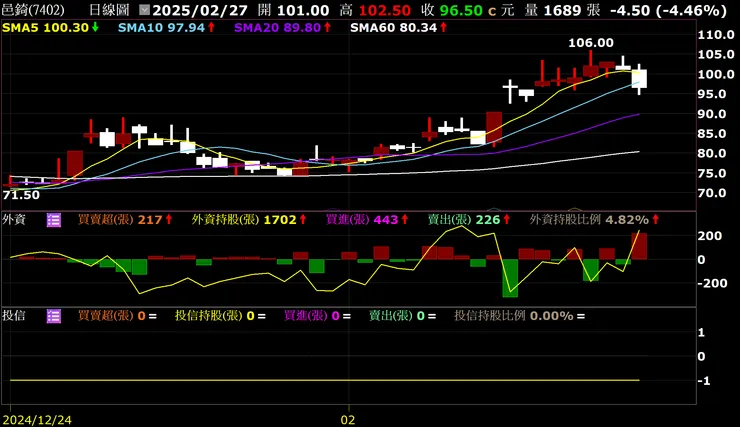Click the 投信 panel title
740x427 pixels.
pyautogui.click(x=14, y=316)
